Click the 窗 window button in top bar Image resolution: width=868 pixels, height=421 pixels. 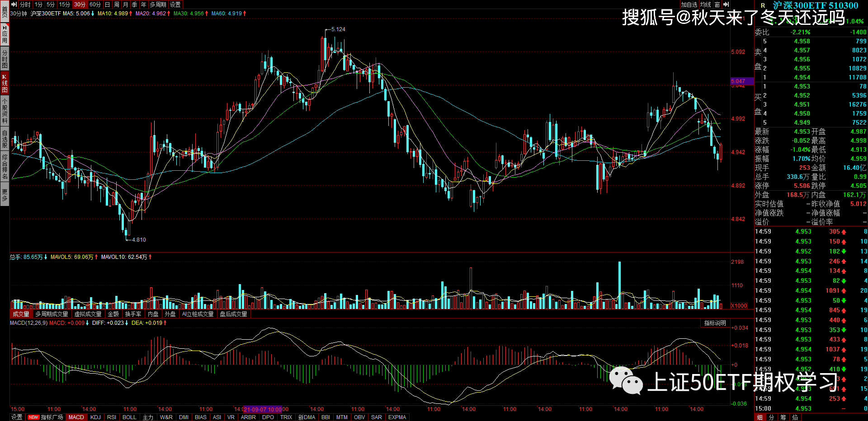click(x=717, y=5)
